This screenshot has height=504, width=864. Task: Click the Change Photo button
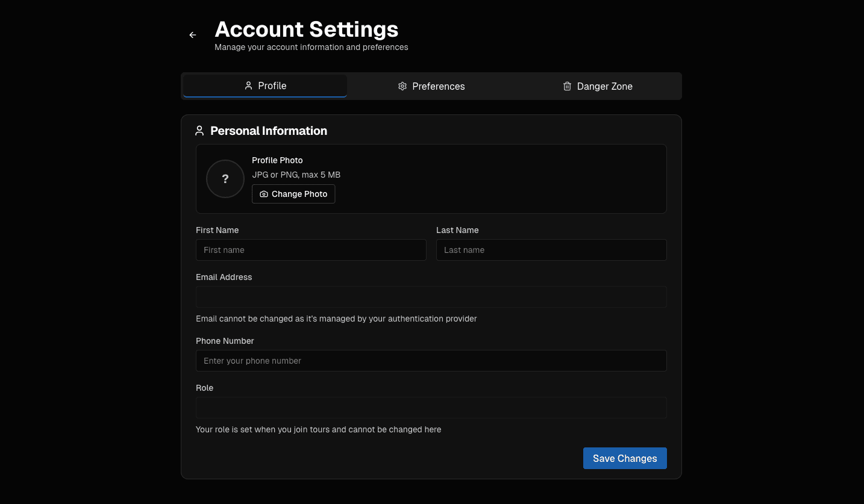[293, 194]
